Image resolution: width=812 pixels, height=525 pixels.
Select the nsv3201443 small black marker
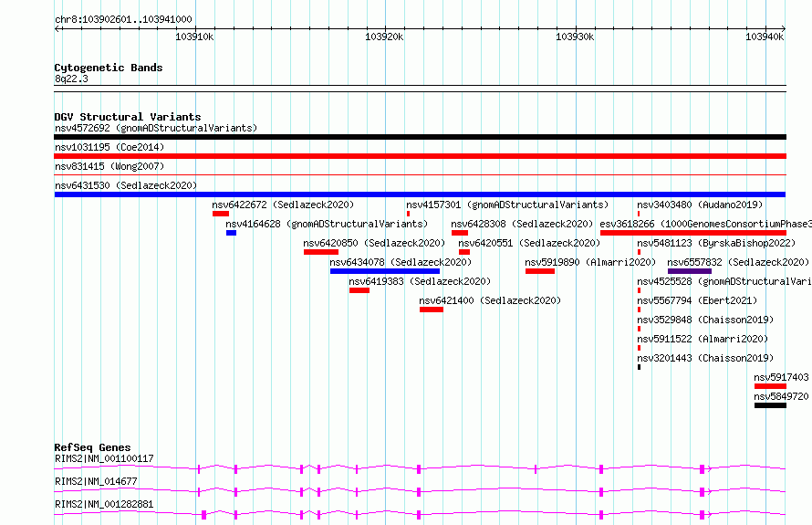[639, 367]
